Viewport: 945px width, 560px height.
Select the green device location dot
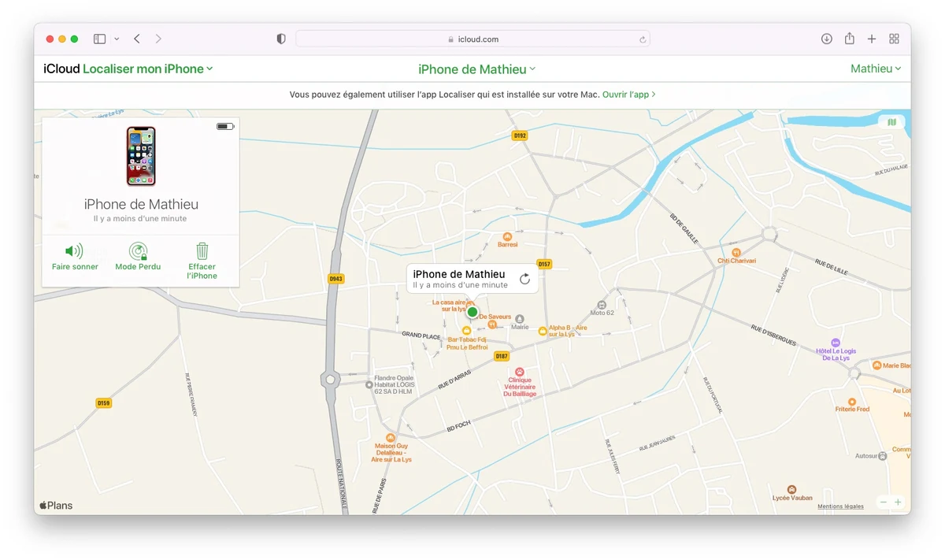(x=472, y=312)
